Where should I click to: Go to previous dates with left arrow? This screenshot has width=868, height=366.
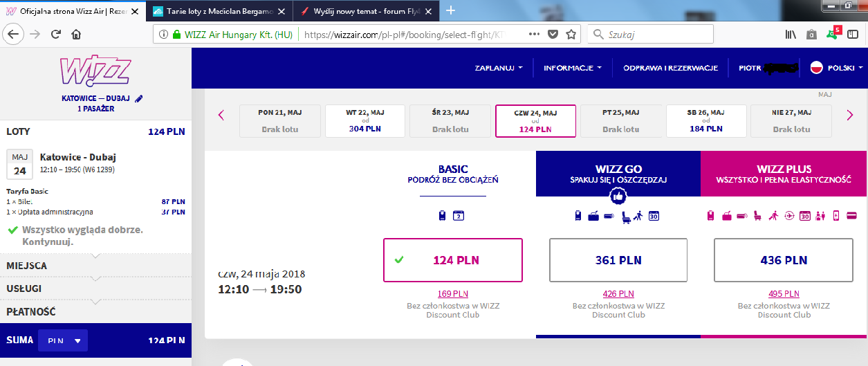pyautogui.click(x=221, y=116)
